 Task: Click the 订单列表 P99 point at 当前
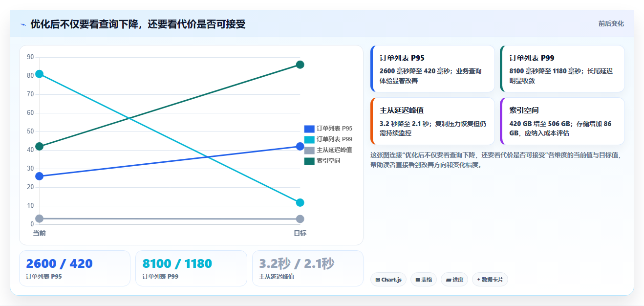click(x=40, y=74)
